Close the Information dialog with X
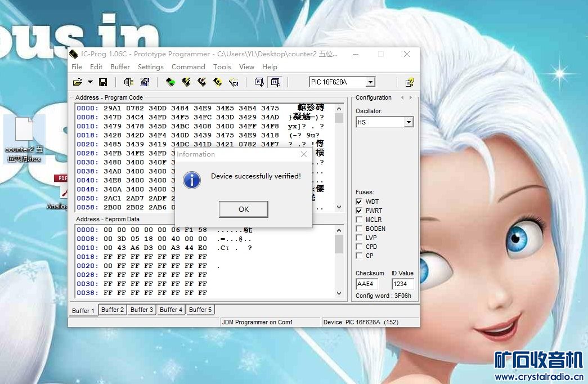Screen dimensions: 588x384 304,154
